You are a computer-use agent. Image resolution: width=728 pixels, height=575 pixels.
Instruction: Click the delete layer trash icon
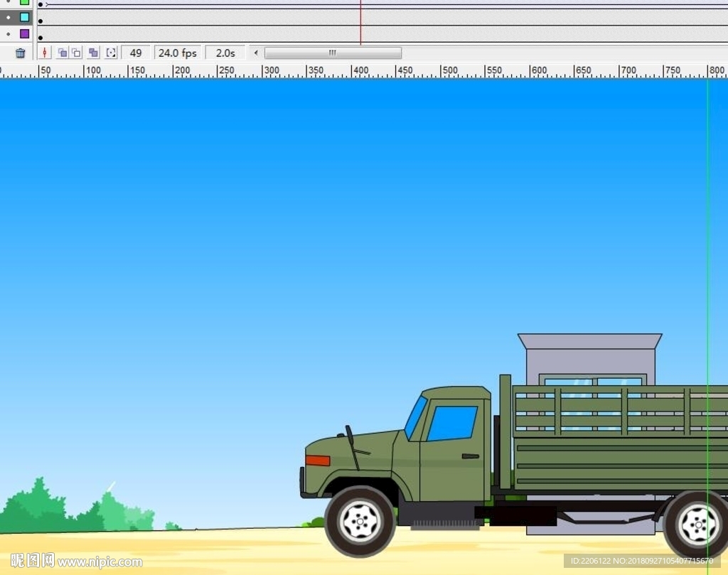(20, 53)
